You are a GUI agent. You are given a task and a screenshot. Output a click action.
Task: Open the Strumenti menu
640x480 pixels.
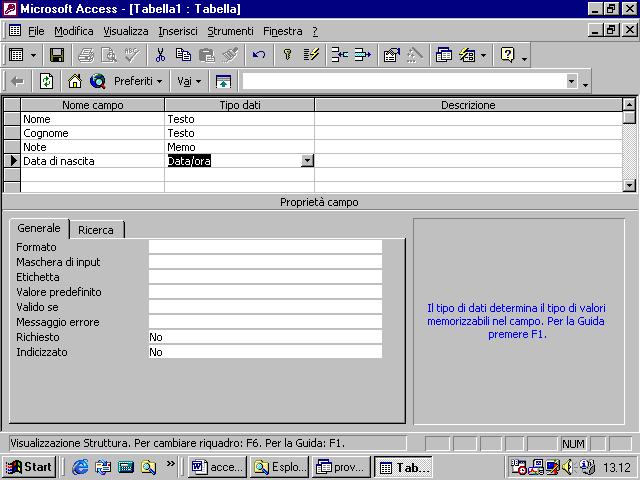click(230, 31)
